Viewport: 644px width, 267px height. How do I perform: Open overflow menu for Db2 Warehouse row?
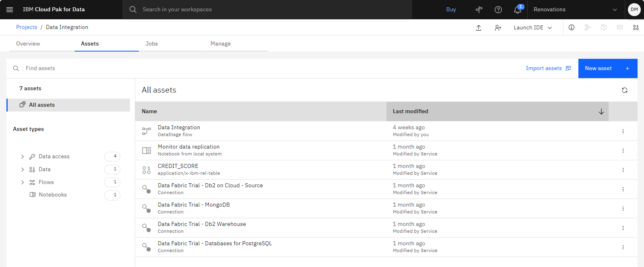click(x=623, y=228)
